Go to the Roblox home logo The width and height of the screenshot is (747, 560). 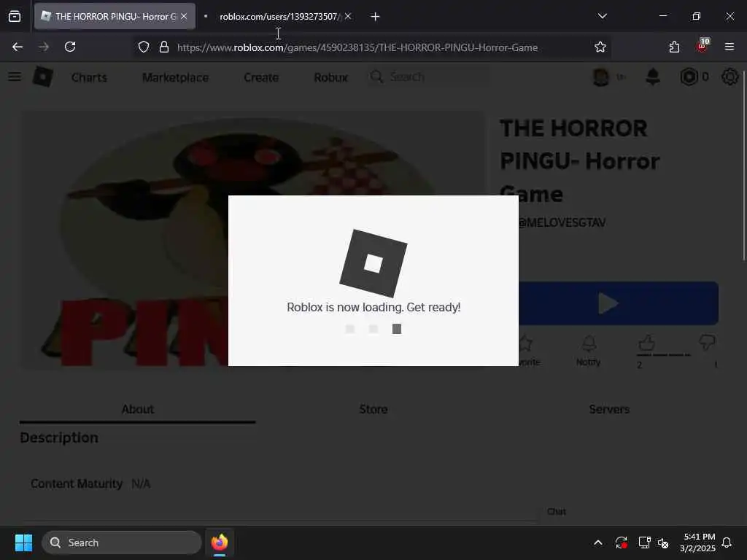click(43, 77)
